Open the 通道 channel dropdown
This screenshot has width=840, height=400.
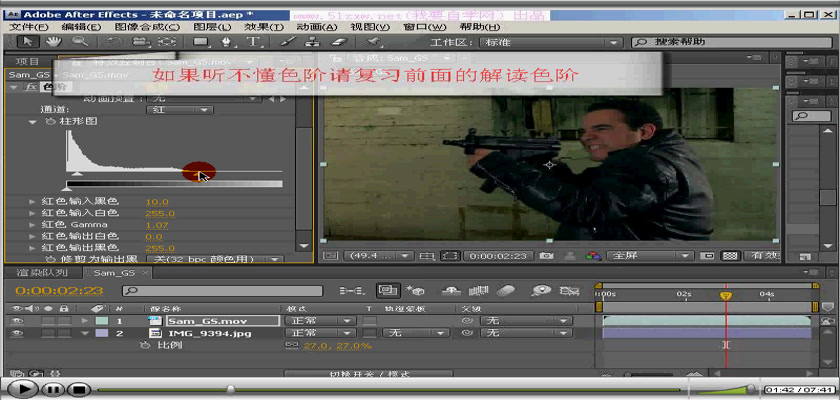point(179,110)
